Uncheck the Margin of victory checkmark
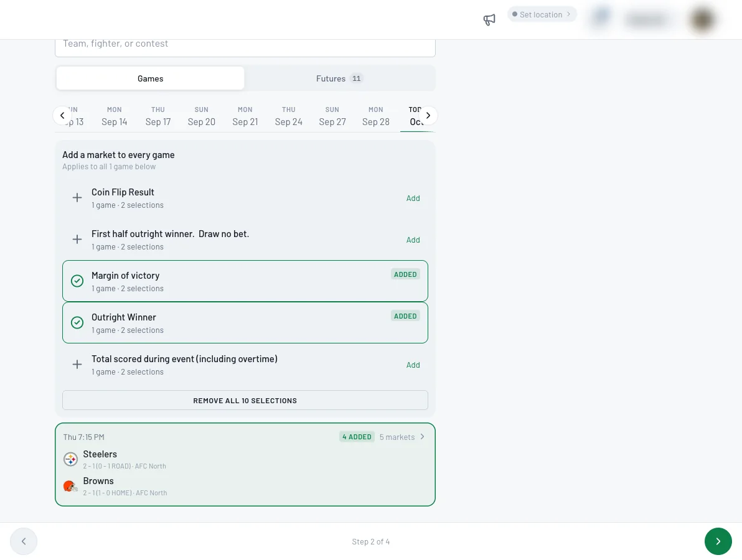This screenshot has width=742, height=560. coord(77,281)
